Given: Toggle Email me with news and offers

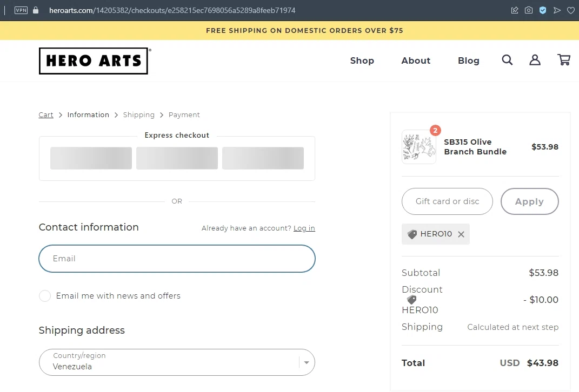Looking at the screenshot, I should [45, 296].
